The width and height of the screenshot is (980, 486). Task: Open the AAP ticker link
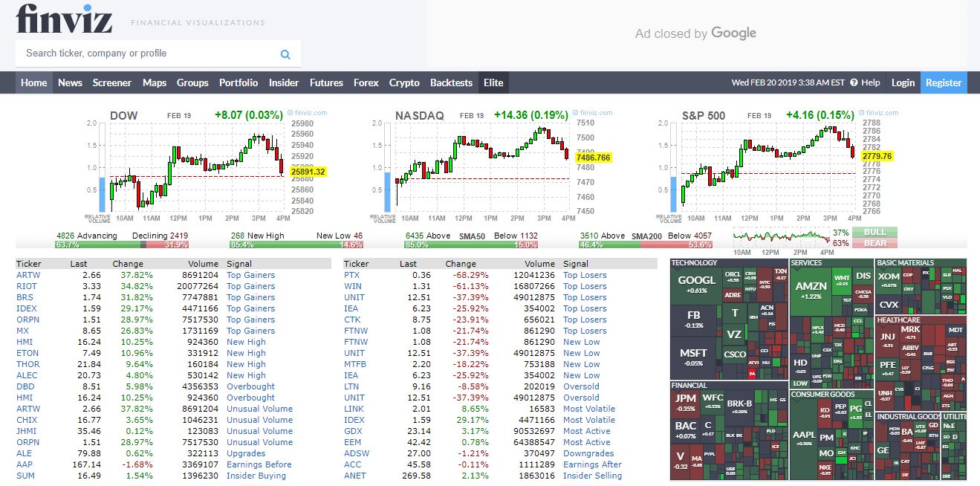25,464
